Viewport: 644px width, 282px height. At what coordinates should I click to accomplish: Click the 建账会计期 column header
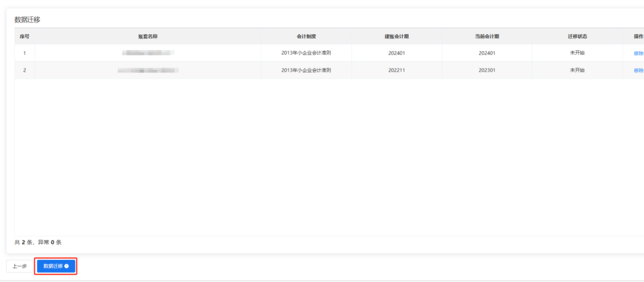point(397,36)
